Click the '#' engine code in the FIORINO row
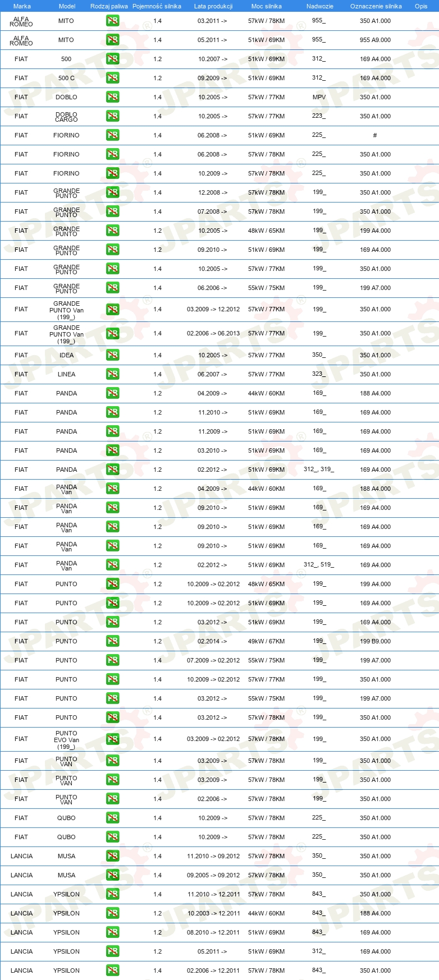This screenshot has height=980, width=439. pos(375,135)
